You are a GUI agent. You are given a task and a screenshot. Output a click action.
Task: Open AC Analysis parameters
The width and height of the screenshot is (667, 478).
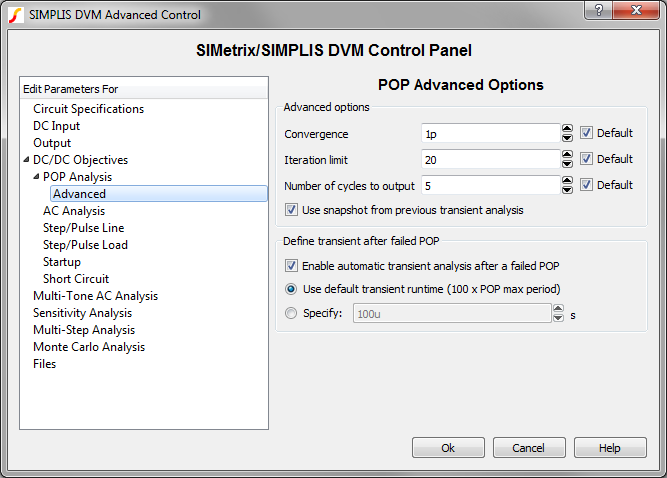click(74, 211)
